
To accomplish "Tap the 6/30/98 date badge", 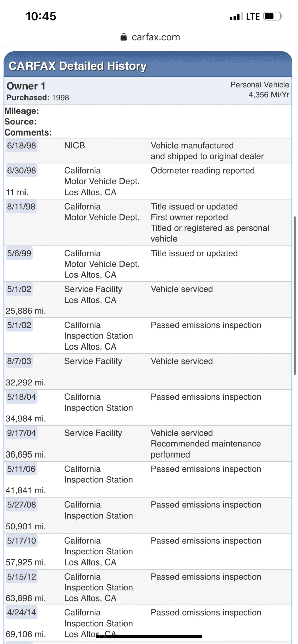I will click(x=21, y=171).
